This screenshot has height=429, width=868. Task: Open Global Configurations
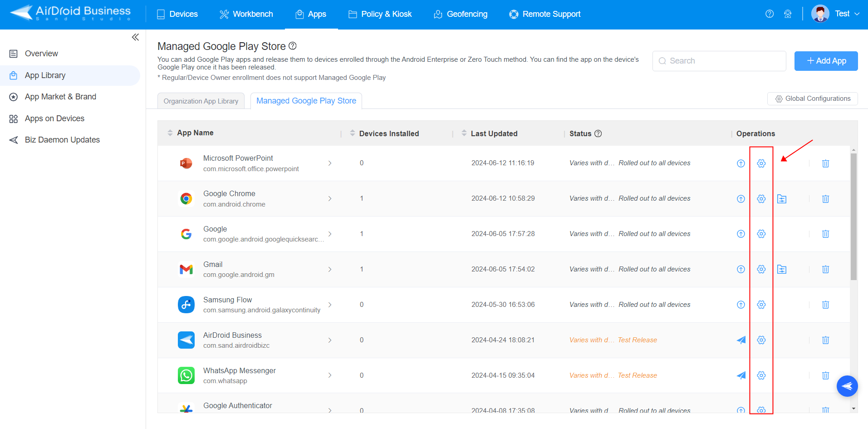(x=812, y=99)
